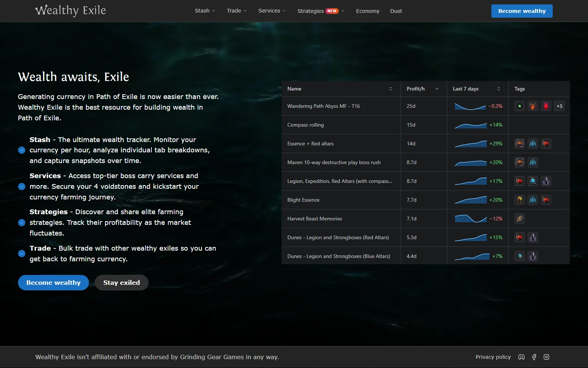
Task: Expand the Stash dropdown menu
Action: coord(205,11)
